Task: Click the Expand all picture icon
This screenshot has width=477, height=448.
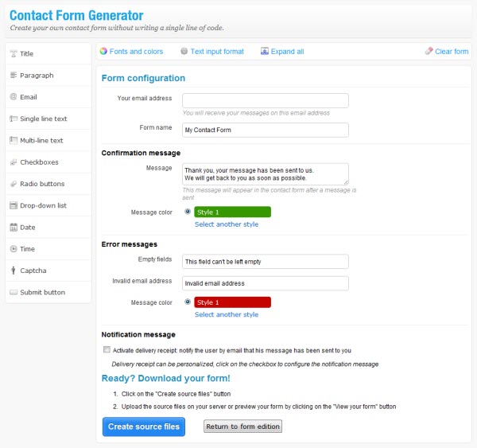Action: coord(265,51)
